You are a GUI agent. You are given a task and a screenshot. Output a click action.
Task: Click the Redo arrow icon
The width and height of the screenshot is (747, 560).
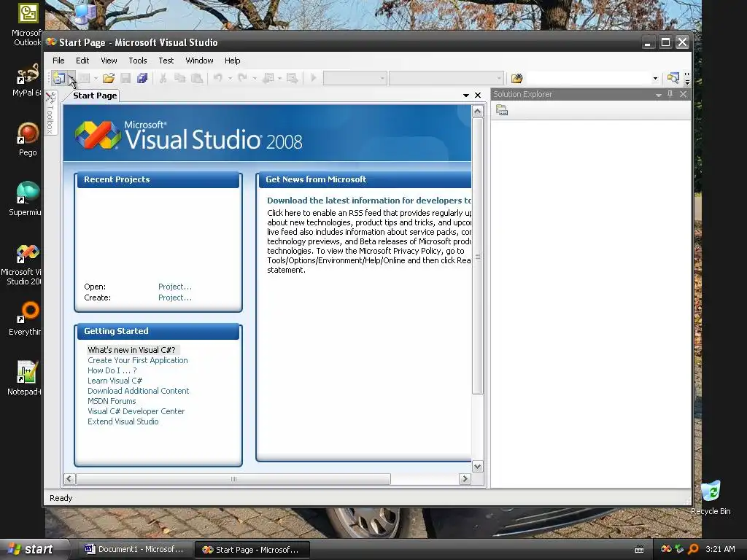[x=242, y=77]
